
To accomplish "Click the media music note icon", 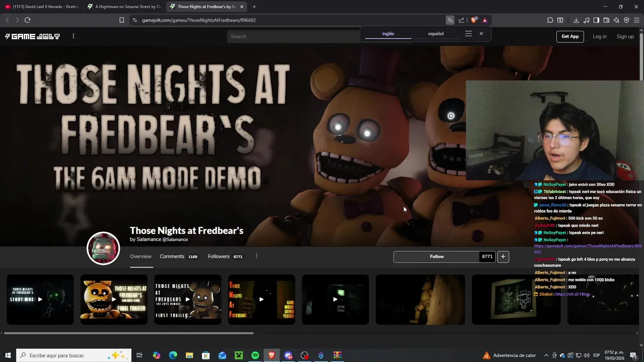I will click(x=586, y=20).
